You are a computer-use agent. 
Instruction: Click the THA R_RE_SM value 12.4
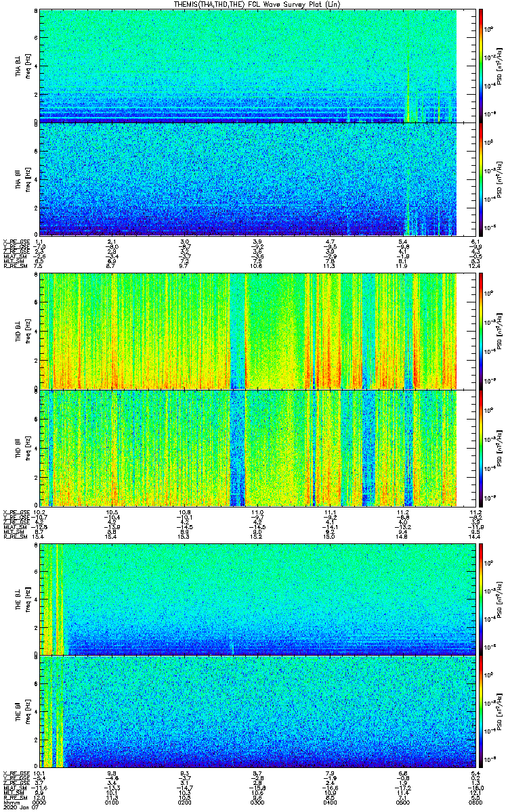475,266
